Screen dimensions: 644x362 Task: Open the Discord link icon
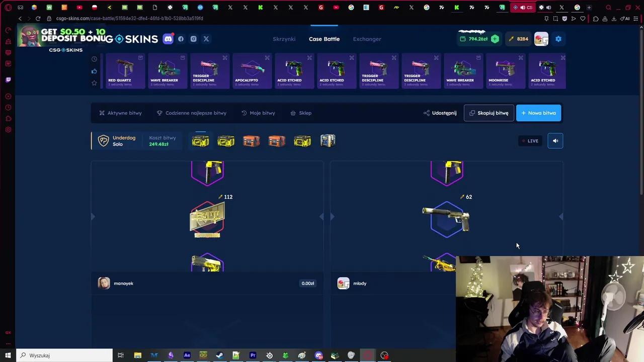(x=168, y=39)
